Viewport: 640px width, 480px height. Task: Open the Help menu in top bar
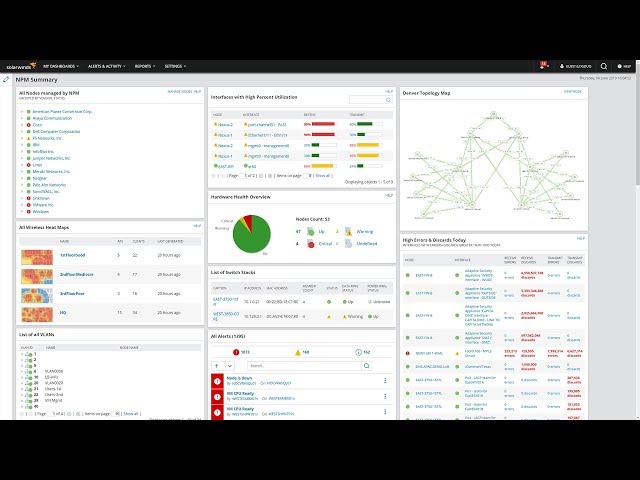click(624, 66)
